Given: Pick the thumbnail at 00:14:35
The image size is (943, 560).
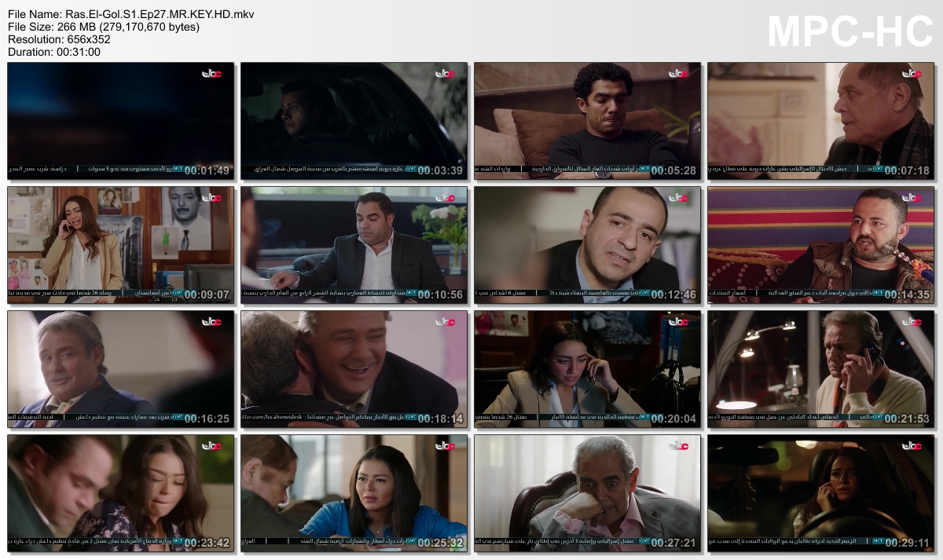Looking at the screenshot, I should click(820, 245).
